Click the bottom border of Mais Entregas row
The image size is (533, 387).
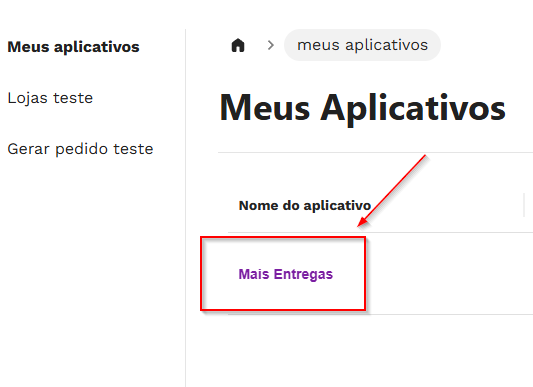pos(380,315)
